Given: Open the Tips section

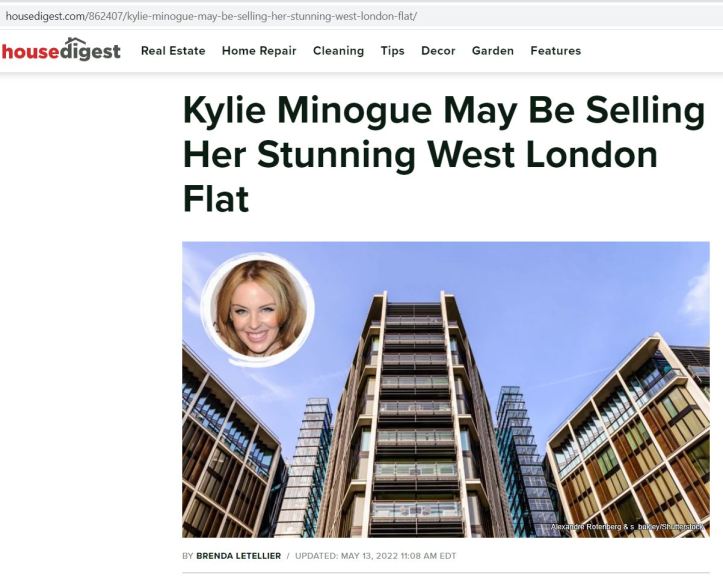Looking at the screenshot, I should 392,51.
